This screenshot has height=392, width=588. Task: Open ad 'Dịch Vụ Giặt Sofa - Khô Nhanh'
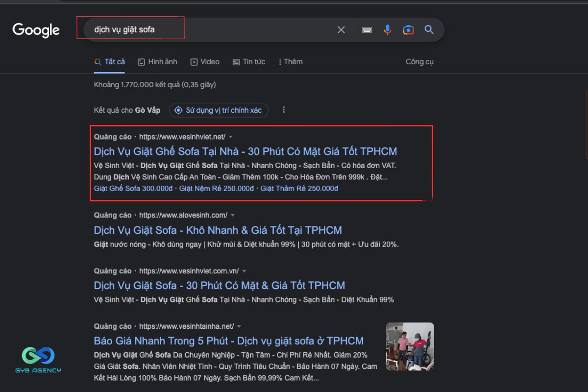click(x=218, y=230)
